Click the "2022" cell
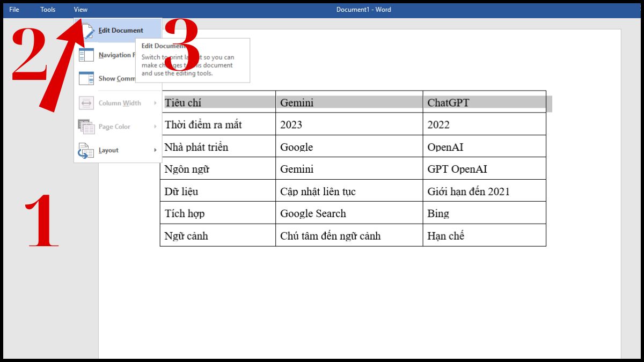 pyautogui.click(x=485, y=124)
